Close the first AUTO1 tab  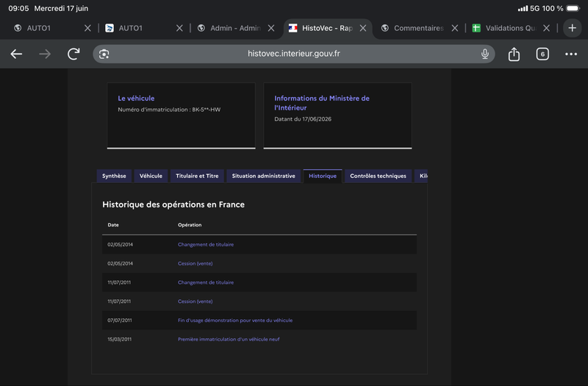[x=87, y=28]
